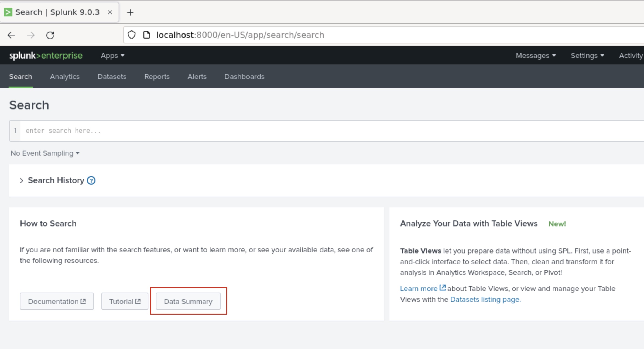644x349 pixels.
Task: Open a new browser tab with plus icon
Action: (130, 12)
